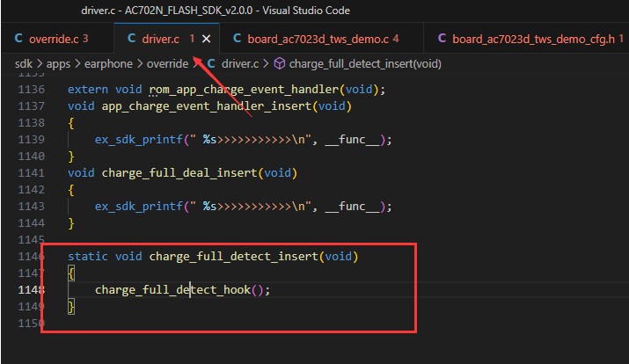Click ex_sdk_printf call on line 1139

[x=139, y=140]
